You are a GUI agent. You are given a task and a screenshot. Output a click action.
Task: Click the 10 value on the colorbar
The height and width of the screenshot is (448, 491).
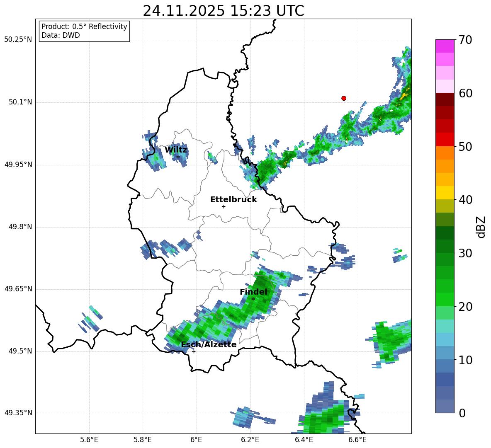tap(465, 360)
